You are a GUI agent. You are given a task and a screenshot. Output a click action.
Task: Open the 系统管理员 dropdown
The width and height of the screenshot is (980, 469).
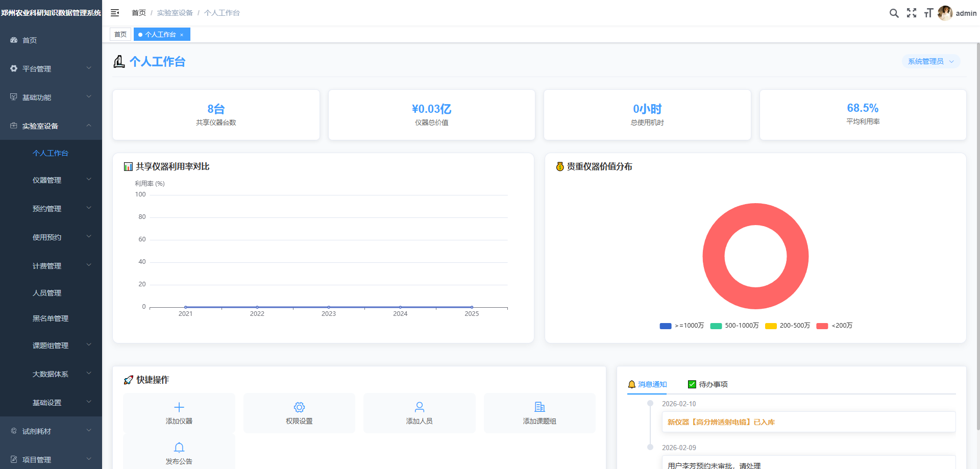tap(930, 61)
